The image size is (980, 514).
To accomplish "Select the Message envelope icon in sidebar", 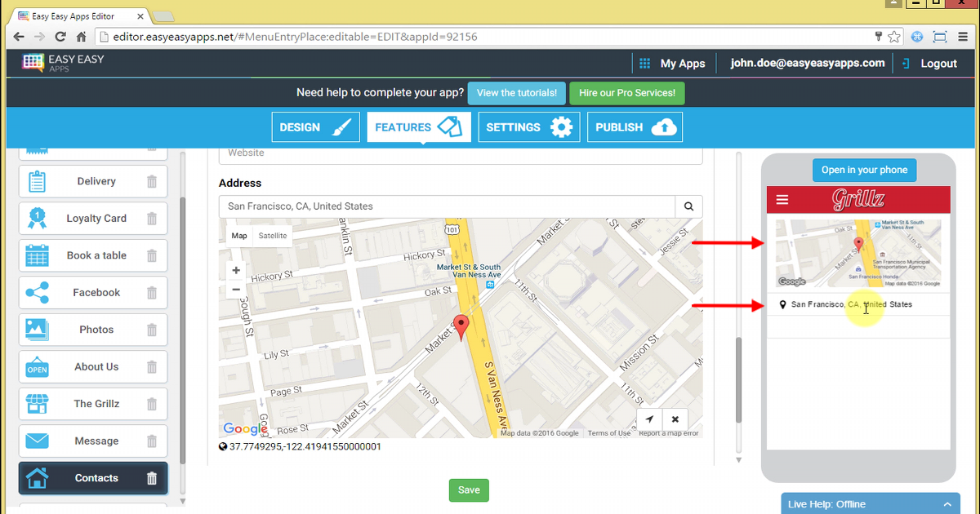I will pos(37,441).
